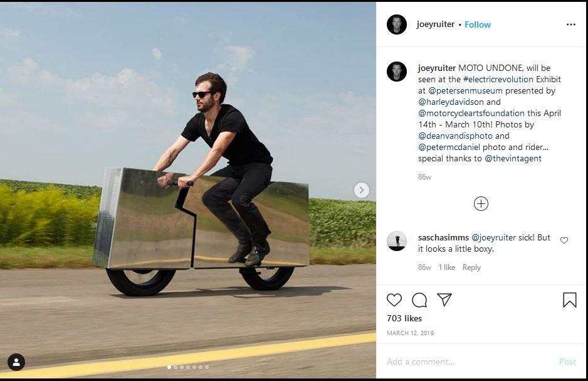Like the post with the heart icon
The width and height of the screenshot is (588, 381).
point(394,300)
